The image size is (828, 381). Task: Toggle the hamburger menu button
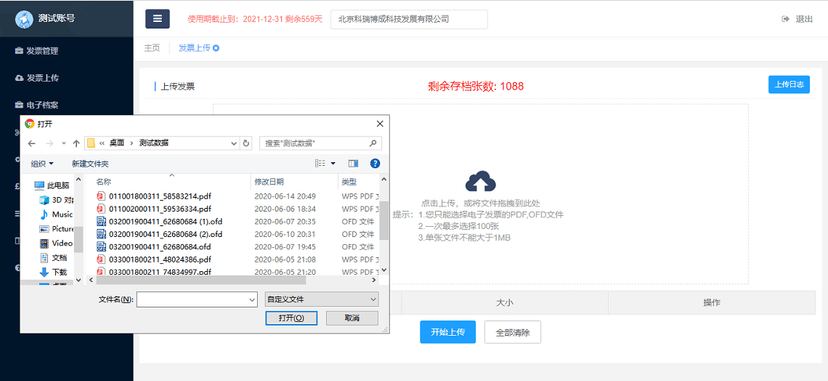point(157,18)
